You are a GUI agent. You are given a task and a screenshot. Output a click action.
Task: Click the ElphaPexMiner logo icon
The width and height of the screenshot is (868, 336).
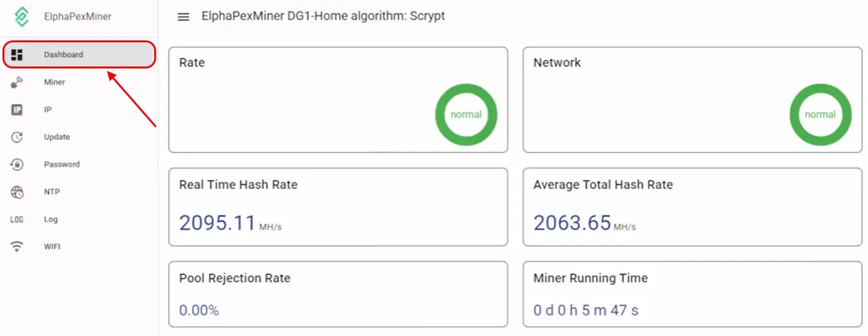pyautogui.click(x=21, y=17)
